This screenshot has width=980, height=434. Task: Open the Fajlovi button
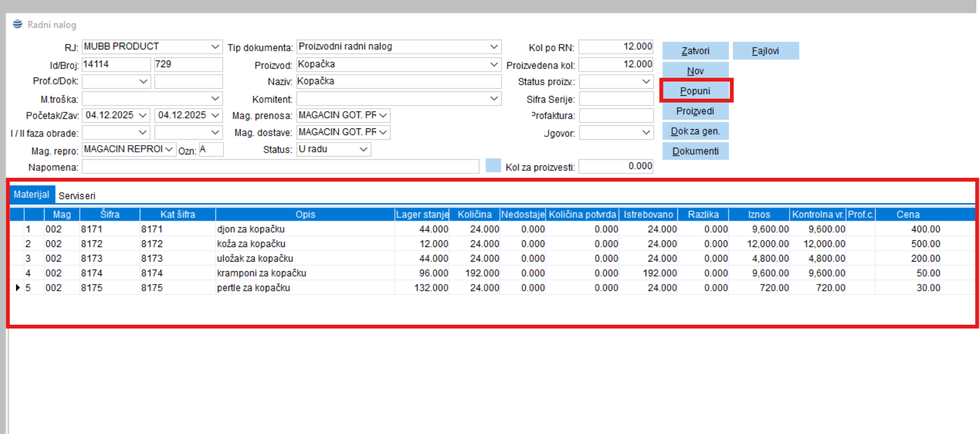tap(765, 51)
